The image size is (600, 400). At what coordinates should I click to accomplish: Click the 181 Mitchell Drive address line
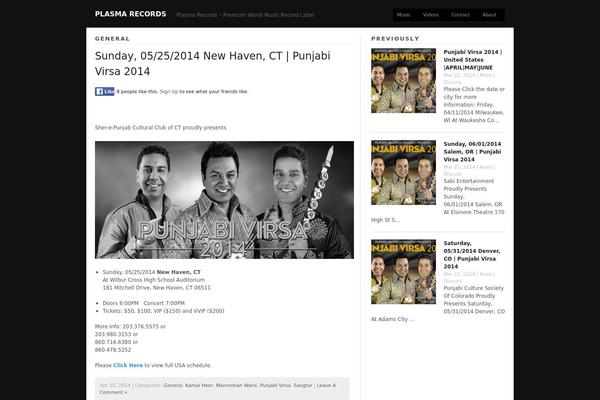(157, 287)
